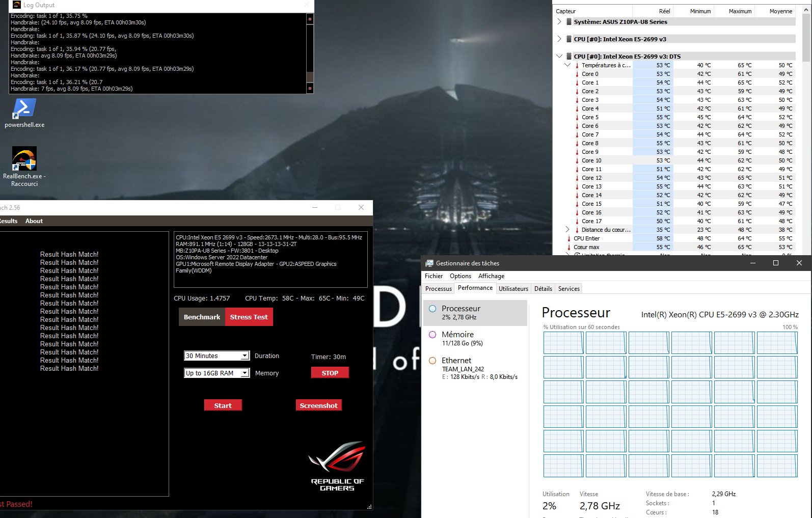Screen dimensions: 812x518
Task: Click the Minimum column header
Action: (x=694, y=11)
